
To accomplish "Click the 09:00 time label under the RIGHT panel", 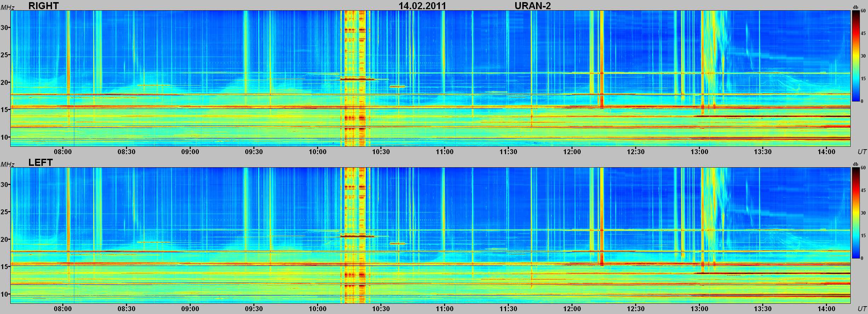I will 190,152.
